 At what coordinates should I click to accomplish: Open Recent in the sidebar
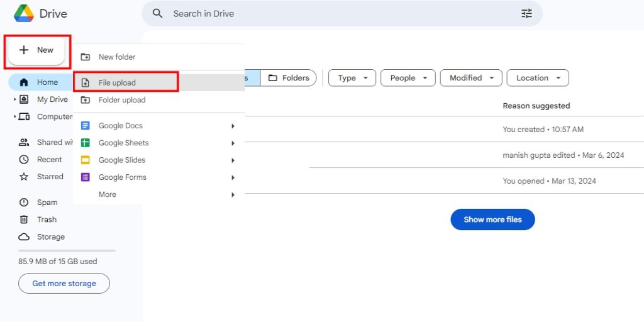point(49,159)
